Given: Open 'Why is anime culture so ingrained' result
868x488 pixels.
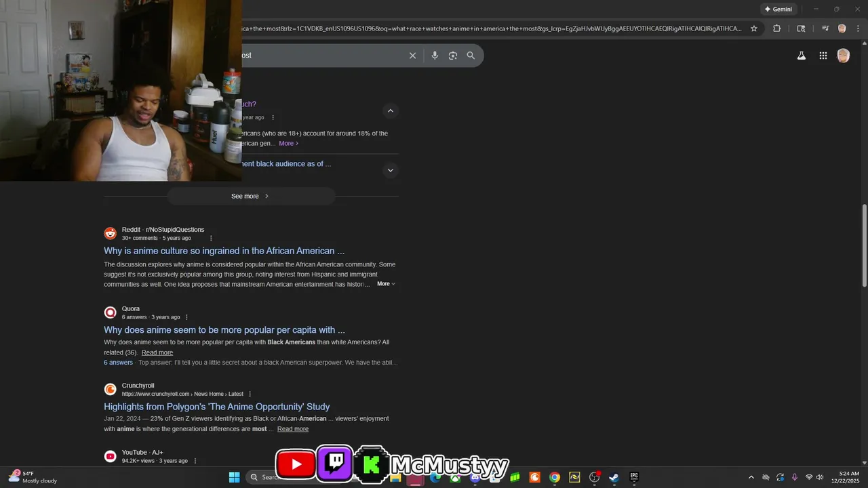Looking at the screenshot, I should pos(224,251).
